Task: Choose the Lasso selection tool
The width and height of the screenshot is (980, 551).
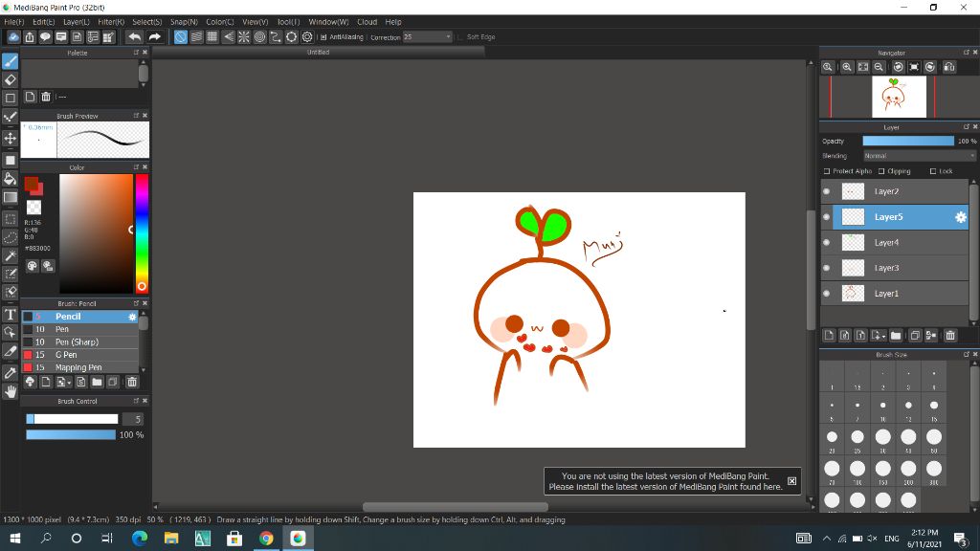Action: tap(10, 237)
